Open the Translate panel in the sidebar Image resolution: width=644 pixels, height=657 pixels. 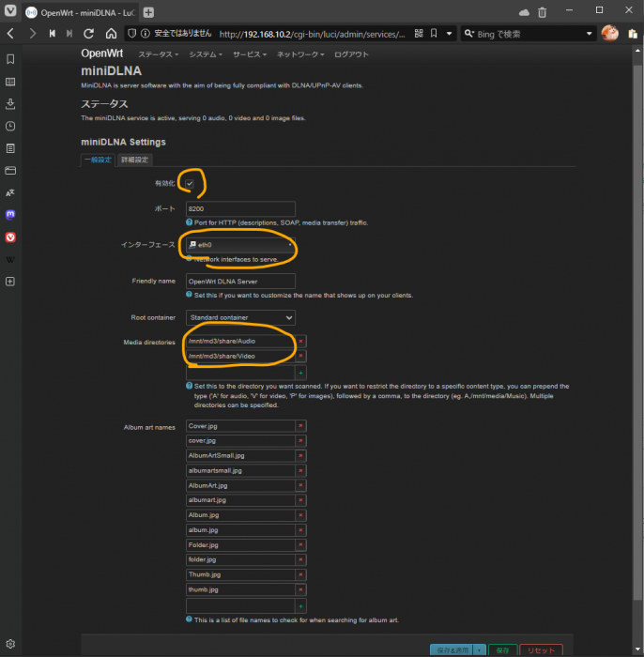click(x=10, y=192)
